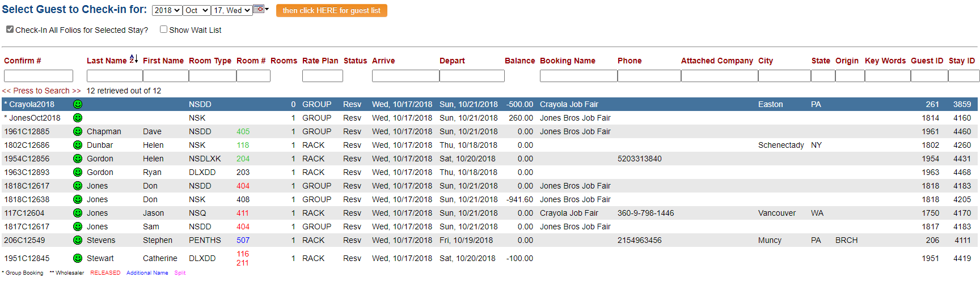
Task: Open the calendar date picker icon
Action: point(259,9)
